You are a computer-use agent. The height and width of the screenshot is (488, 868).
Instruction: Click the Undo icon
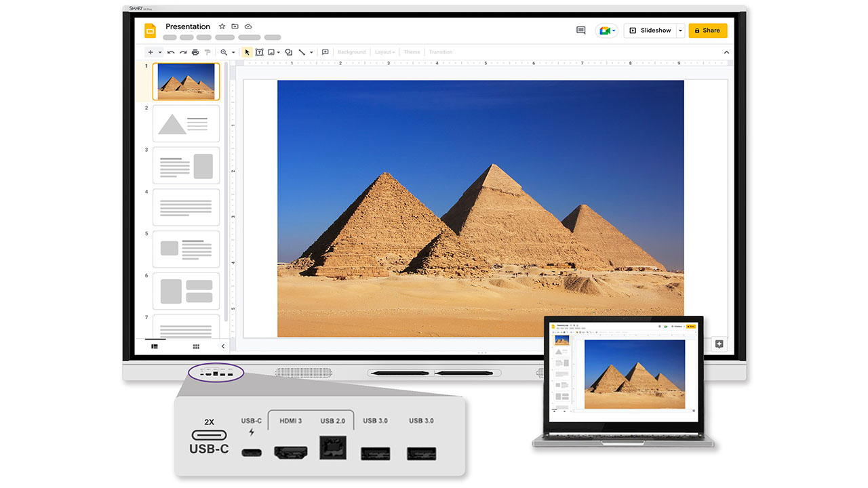[x=171, y=52]
